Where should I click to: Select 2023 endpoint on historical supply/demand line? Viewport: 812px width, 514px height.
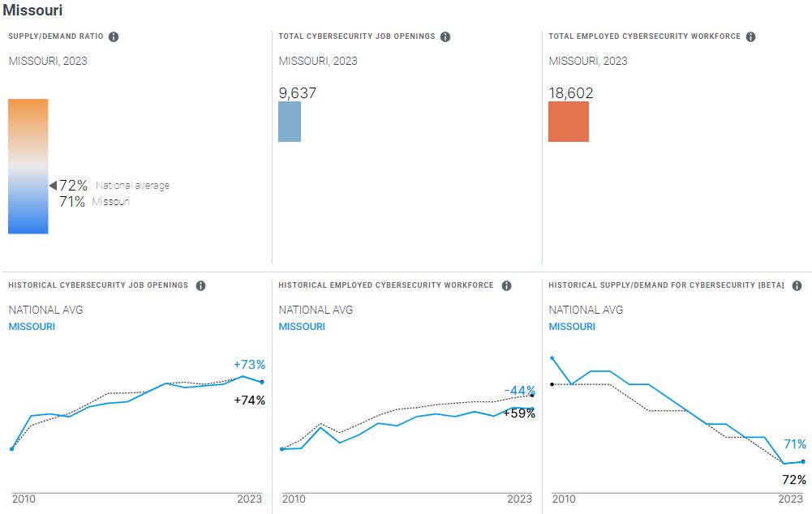pyautogui.click(x=803, y=461)
